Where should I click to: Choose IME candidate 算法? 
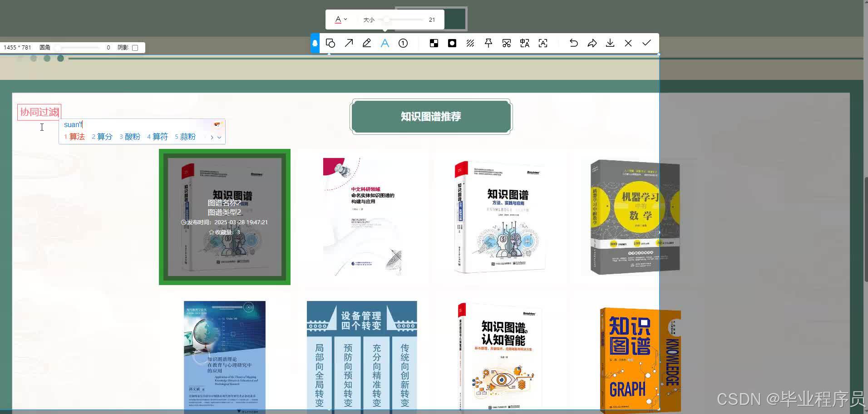tap(74, 137)
